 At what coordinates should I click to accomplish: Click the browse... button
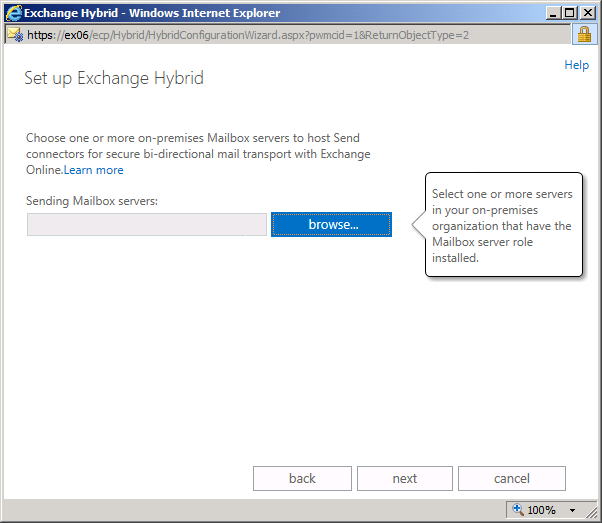(331, 224)
